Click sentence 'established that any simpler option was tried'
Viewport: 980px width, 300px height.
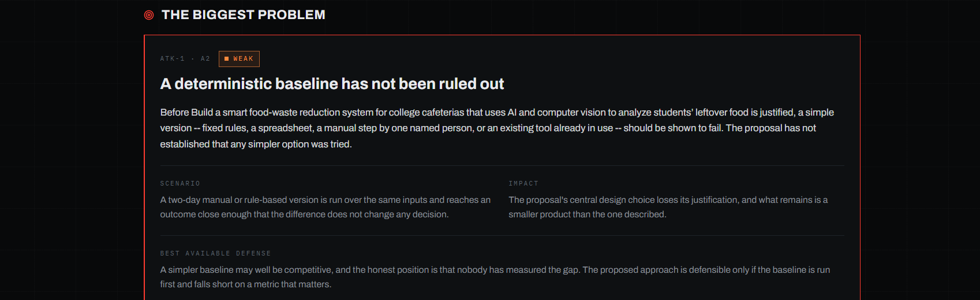point(256,145)
